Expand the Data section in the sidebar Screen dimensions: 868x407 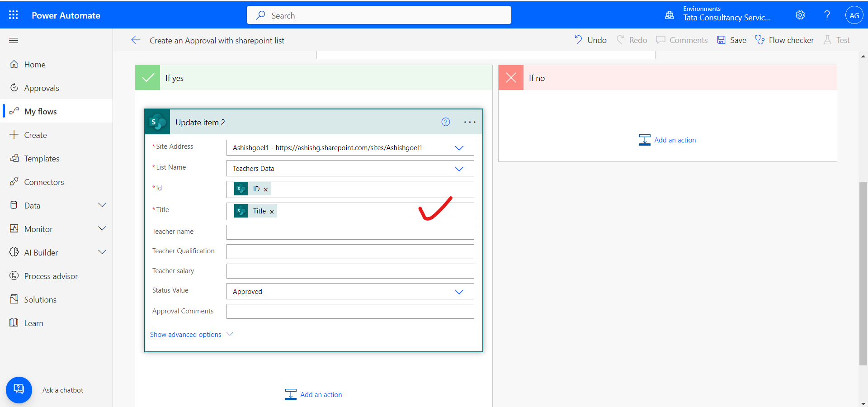pyautogui.click(x=102, y=204)
